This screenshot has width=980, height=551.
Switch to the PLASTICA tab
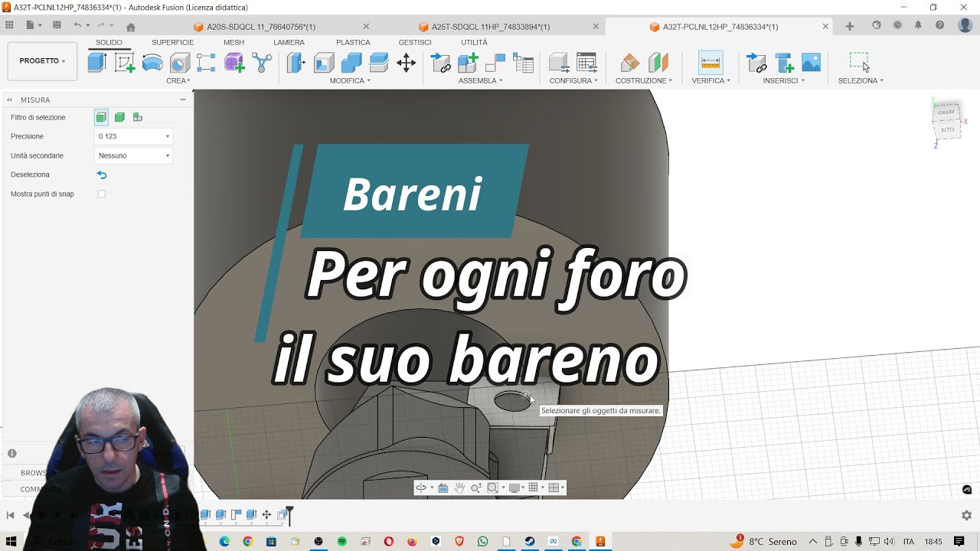pos(353,43)
